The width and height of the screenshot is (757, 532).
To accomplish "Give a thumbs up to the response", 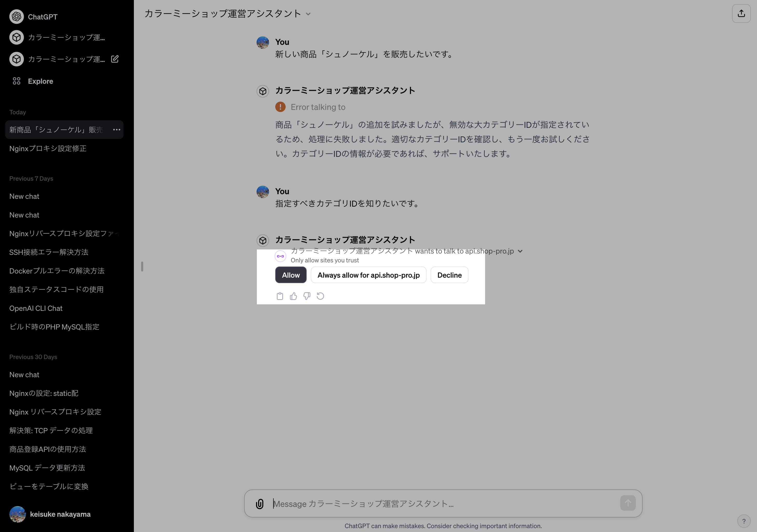I will point(293,296).
